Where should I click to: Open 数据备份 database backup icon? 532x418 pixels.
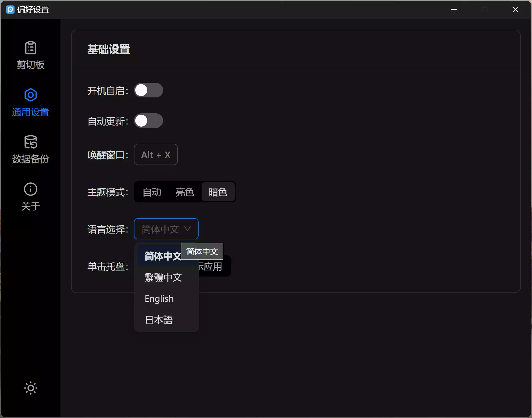pyautogui.click(x=30, y=142)
